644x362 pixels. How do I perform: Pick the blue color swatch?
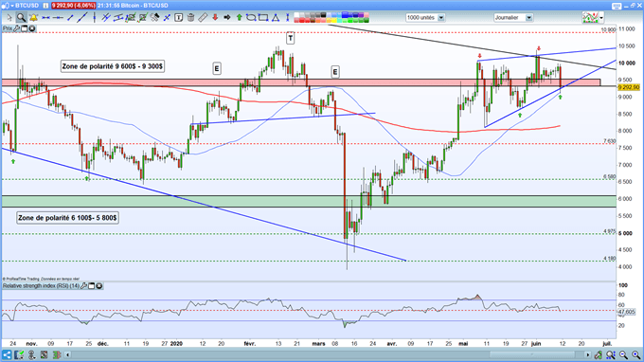point(345,15)
